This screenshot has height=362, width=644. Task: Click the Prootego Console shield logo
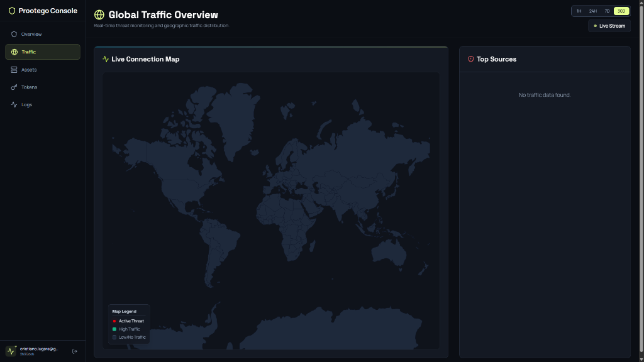click(12, 11)
